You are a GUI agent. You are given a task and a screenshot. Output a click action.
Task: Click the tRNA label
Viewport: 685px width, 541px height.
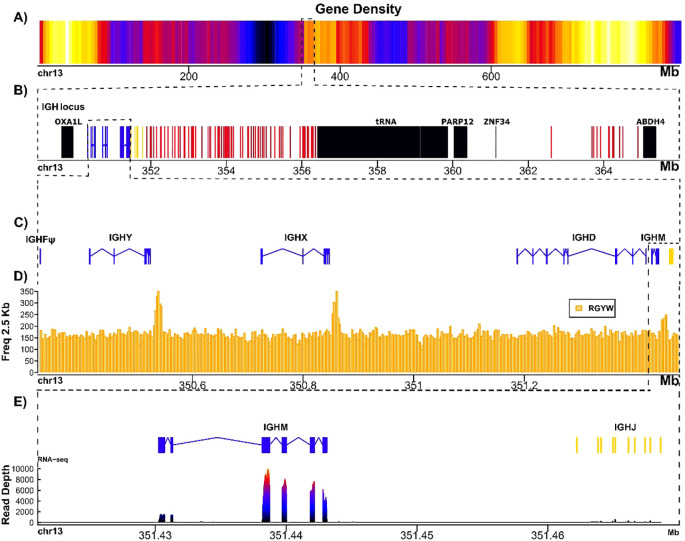[x=386, y=121]
